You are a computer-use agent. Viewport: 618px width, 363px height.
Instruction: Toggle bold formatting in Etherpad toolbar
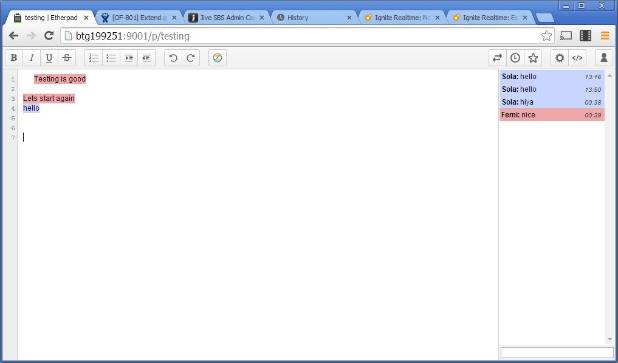14,58
